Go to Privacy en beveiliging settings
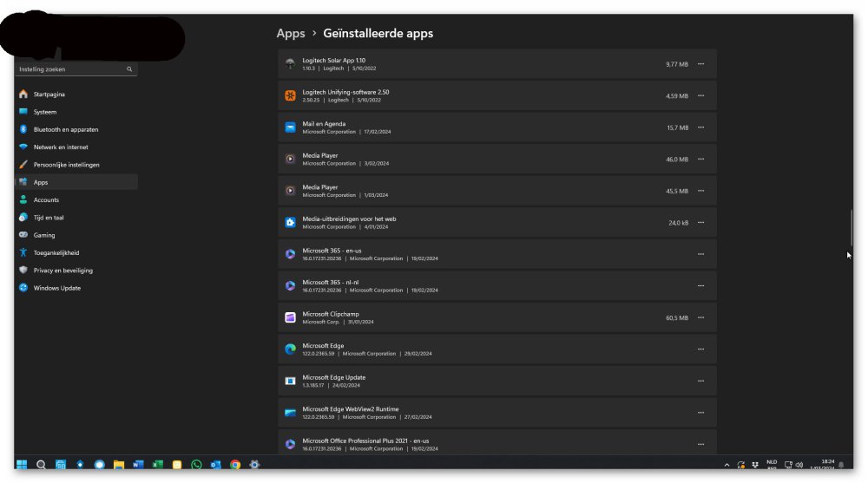868x483 pixels. 62,271
